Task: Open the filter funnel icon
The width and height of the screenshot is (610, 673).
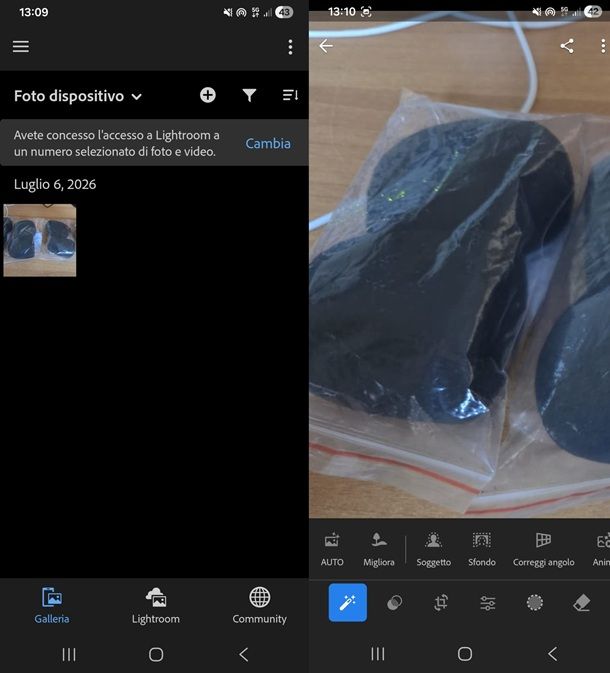Action: click(249, 95)
